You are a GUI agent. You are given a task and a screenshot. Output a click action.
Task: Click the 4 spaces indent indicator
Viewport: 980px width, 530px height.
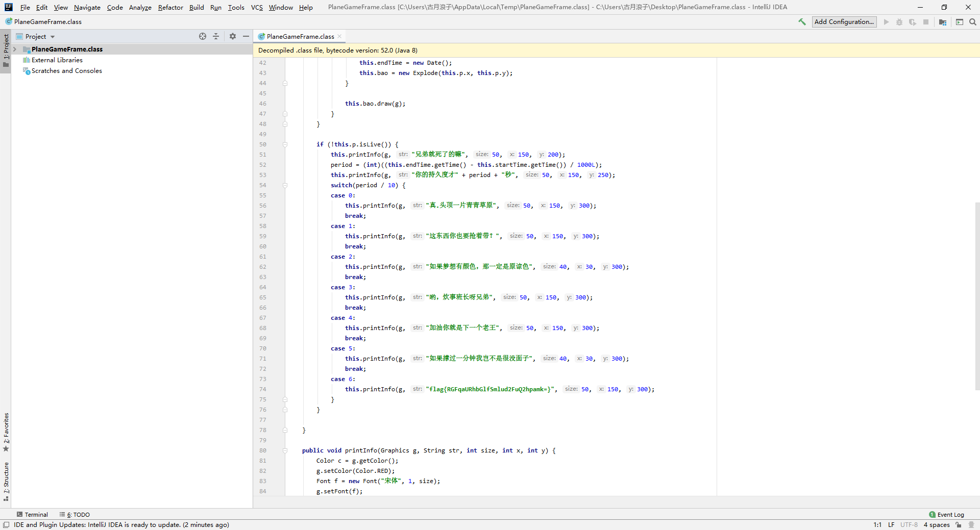point(937,525)
